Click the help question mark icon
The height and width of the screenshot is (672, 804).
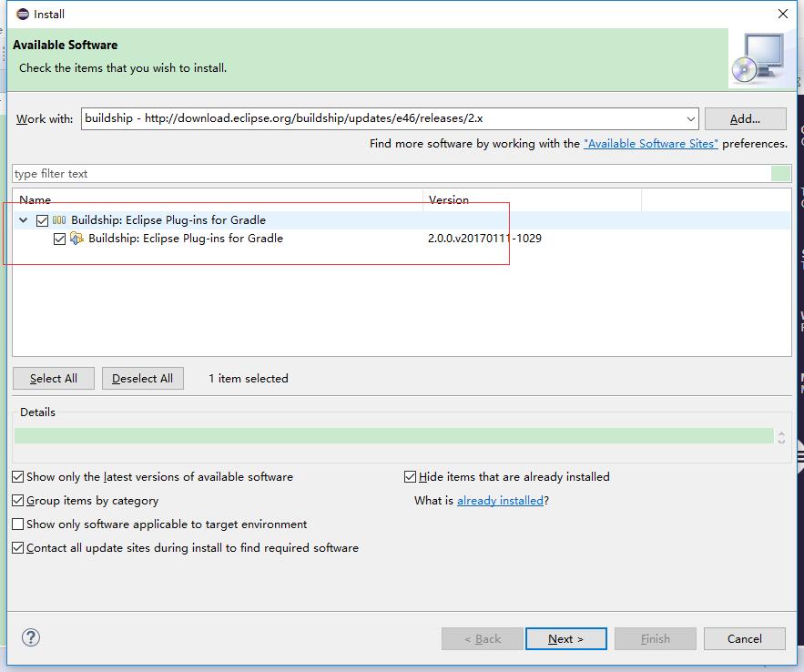31,637
